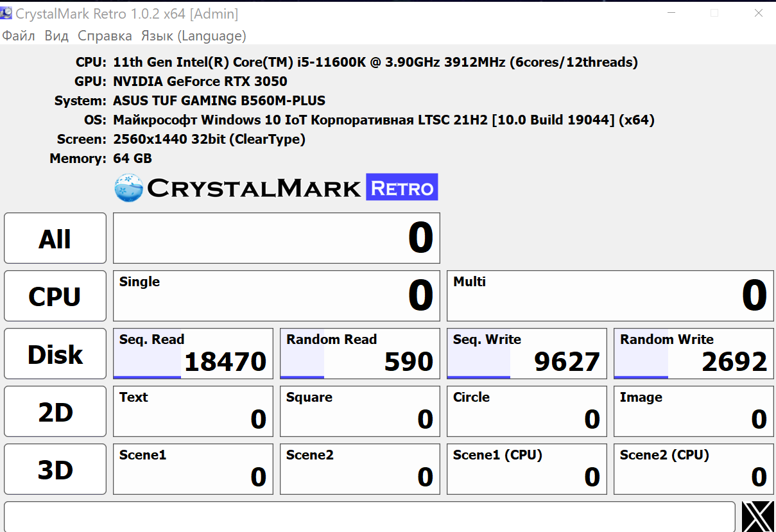Screen dimensions: 776x532
Task: Click the CPU Multi score box
Action: [x=610, y=296]
